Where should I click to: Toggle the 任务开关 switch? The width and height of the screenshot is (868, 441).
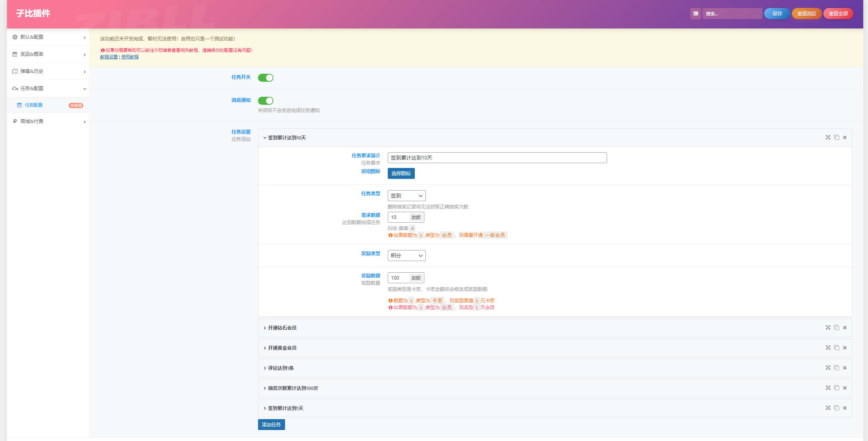coord(265,77)
